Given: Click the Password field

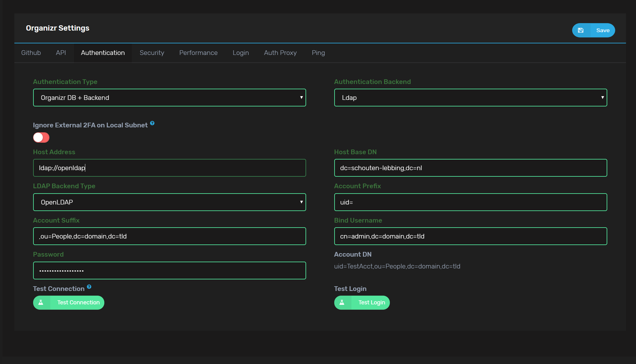Looking at the screenshot, I should pos(169,270).
